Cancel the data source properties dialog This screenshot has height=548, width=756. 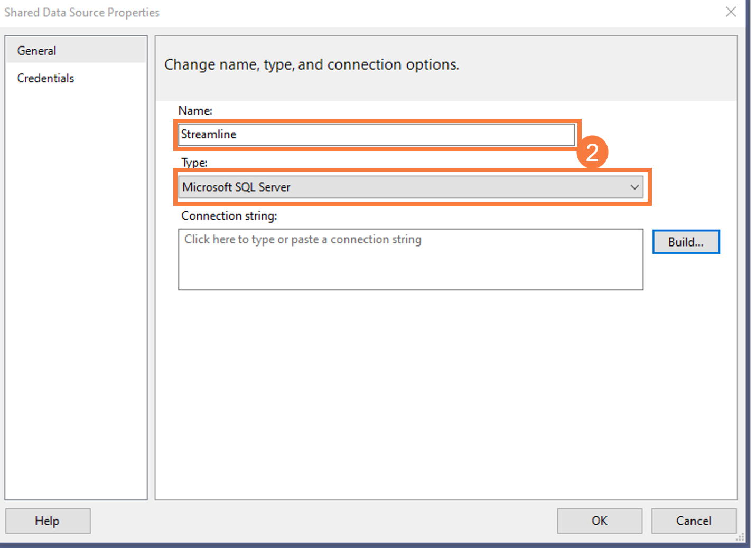pyautogui.click(x=694, y=521)
